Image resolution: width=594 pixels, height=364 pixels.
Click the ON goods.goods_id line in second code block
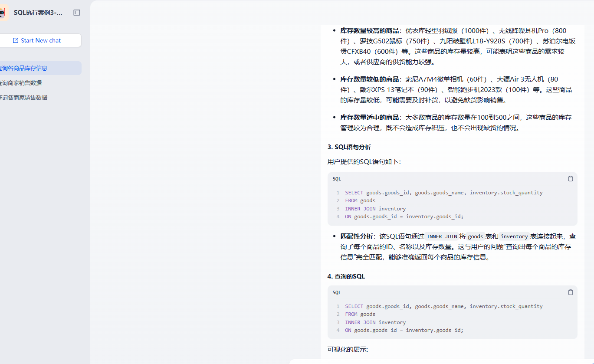(404, 330)
